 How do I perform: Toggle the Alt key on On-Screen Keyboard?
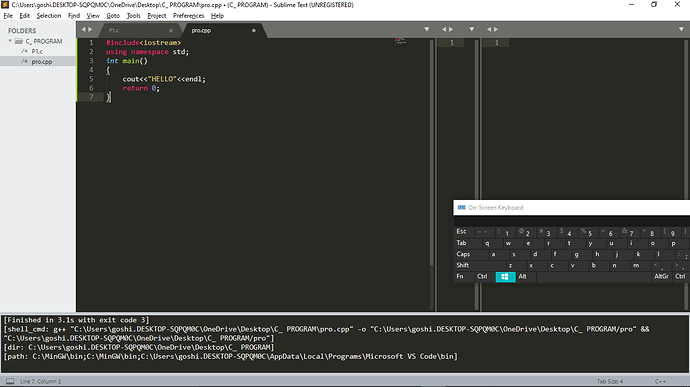[525, 276]
